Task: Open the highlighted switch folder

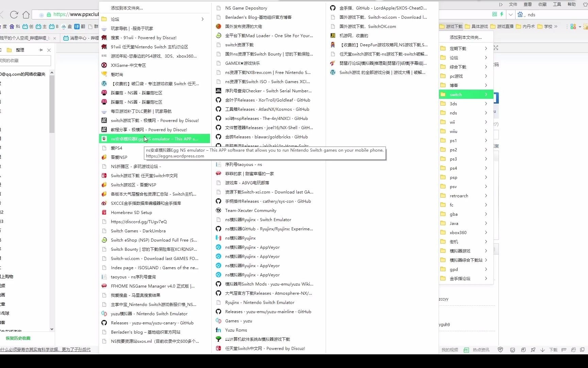Action: tap(466, 94)
